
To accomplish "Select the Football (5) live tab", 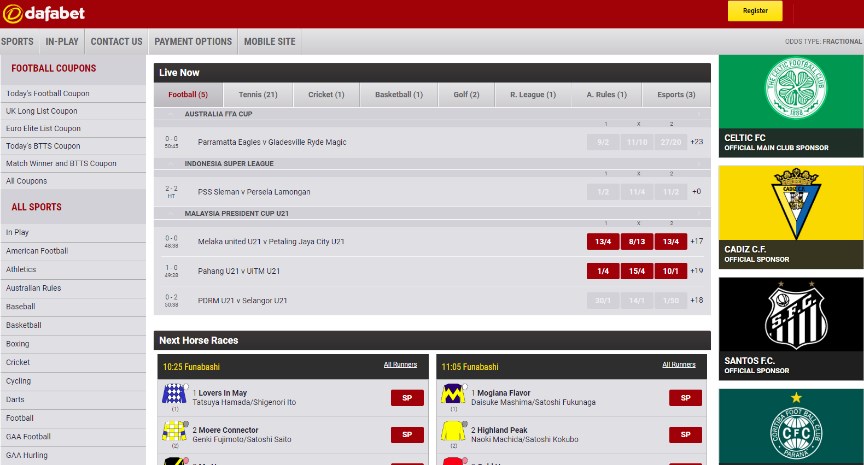I will (188, 94).
